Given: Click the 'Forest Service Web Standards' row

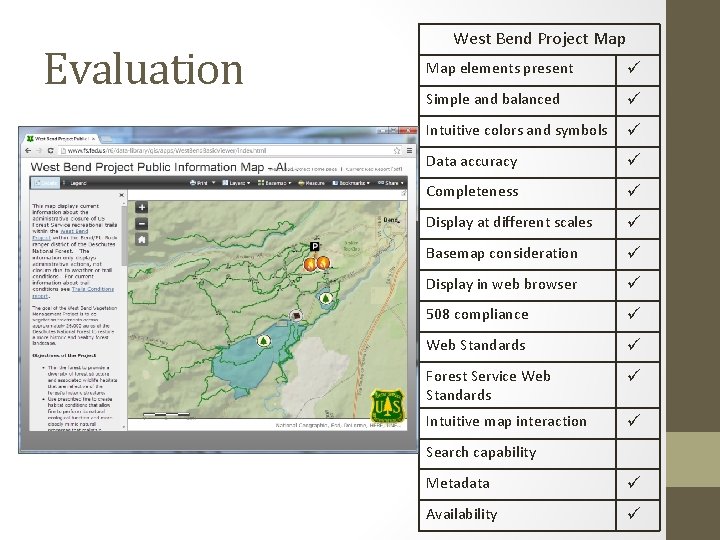Looking at the screenshot, I should tap(540, 385).
